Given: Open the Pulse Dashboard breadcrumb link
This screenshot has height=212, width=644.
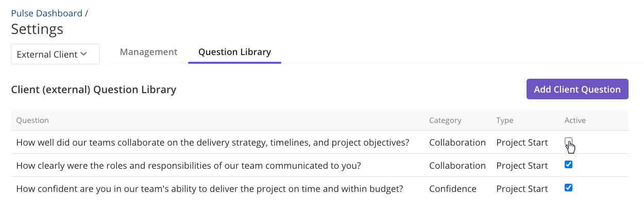Looking at the screenshot, I should click(x=47, y=13).
